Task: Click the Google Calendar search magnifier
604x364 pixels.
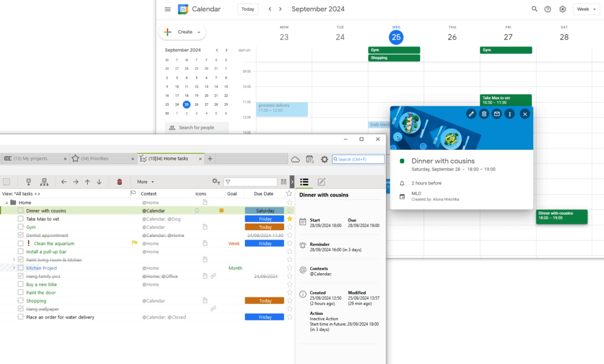Action: point(534,9)
